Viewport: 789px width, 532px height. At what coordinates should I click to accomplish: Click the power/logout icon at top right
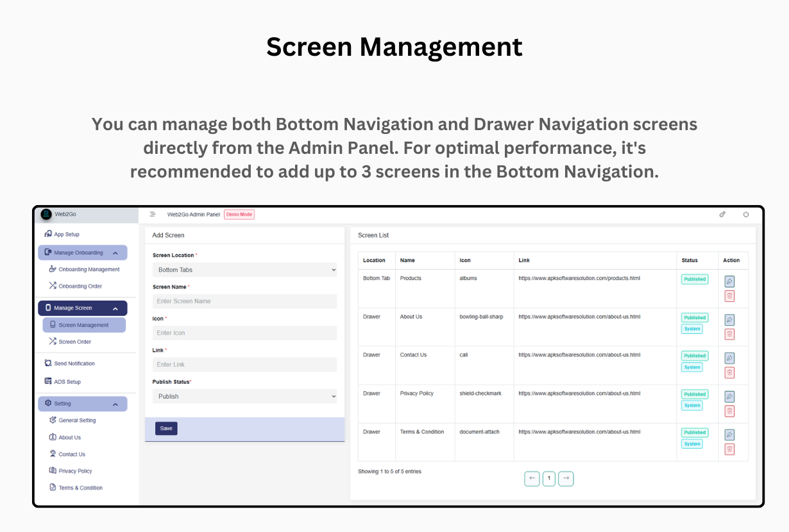click(745, 214)
